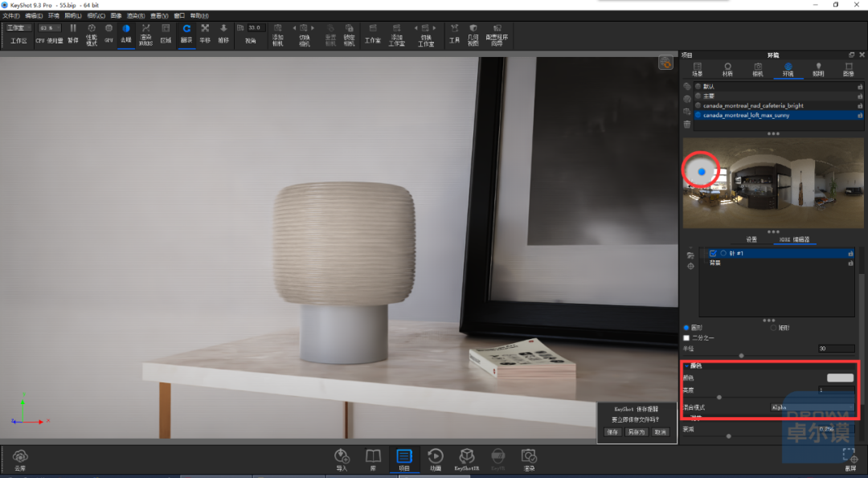The width and height of the screenshot is (868, 478).
Task: Switch to previous camera arrow
Action: (x=294, y=27)
